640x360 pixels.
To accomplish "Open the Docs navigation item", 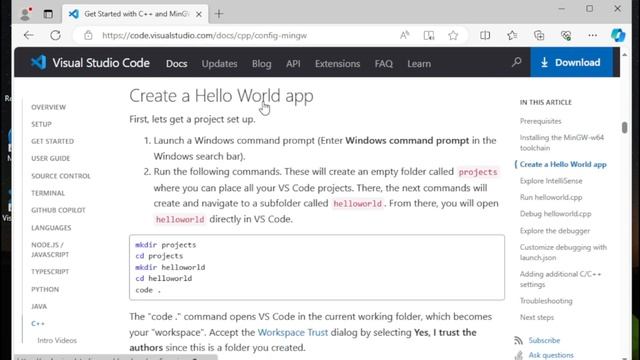I will coord(177,64).
